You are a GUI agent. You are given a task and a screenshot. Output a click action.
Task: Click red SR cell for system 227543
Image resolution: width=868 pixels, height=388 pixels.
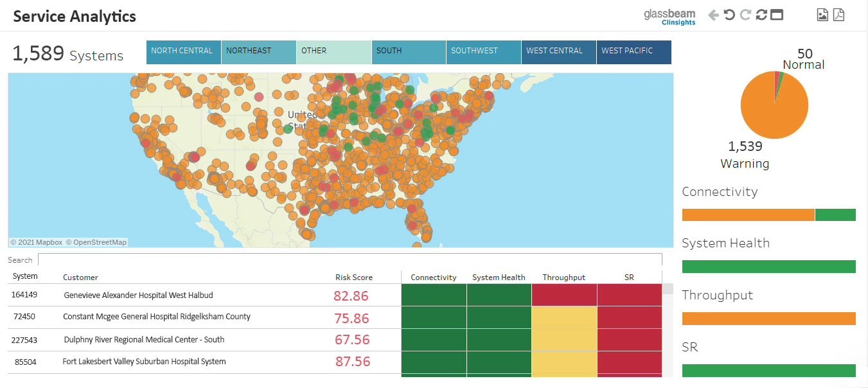(630, 340)
